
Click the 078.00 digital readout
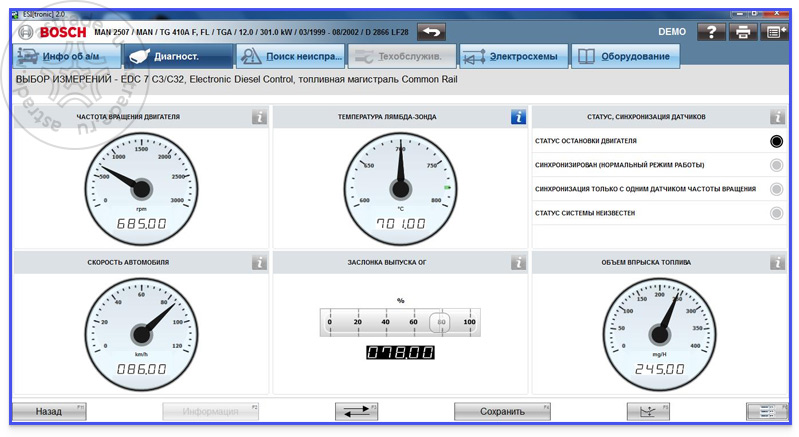coord(401,352)
